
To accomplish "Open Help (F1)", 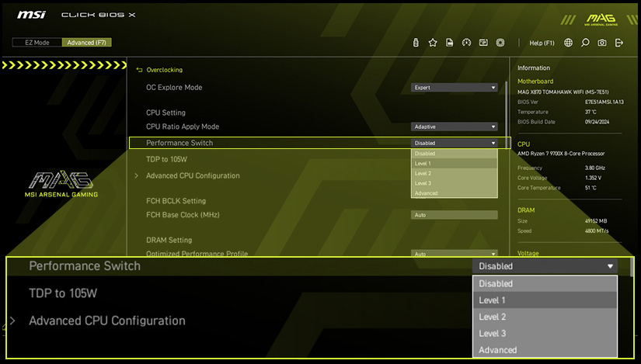I will [542, 43].
